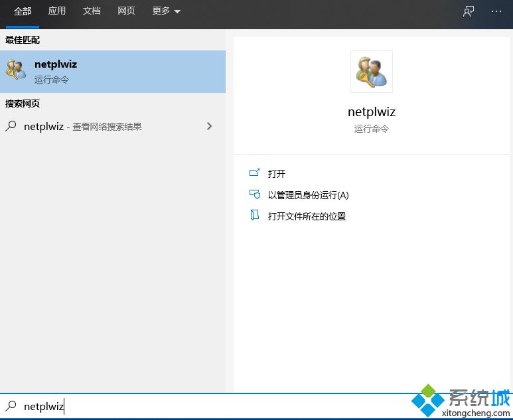The height and width of the screenshot is (420, 513).
Task: Open the three-dots options menu
Action: point(496,12)
